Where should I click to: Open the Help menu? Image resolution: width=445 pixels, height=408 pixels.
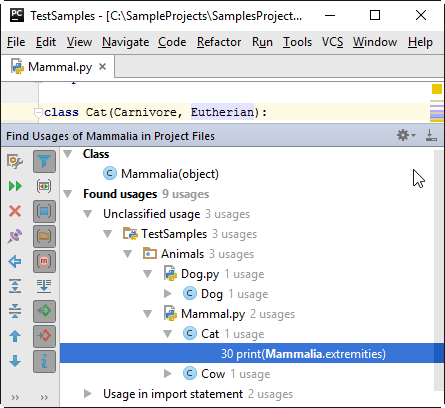420,42
